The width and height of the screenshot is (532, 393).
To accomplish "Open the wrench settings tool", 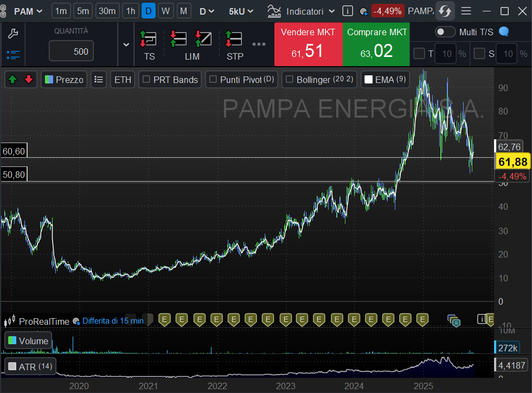I will pyautogui.click(x=13, y=34).
